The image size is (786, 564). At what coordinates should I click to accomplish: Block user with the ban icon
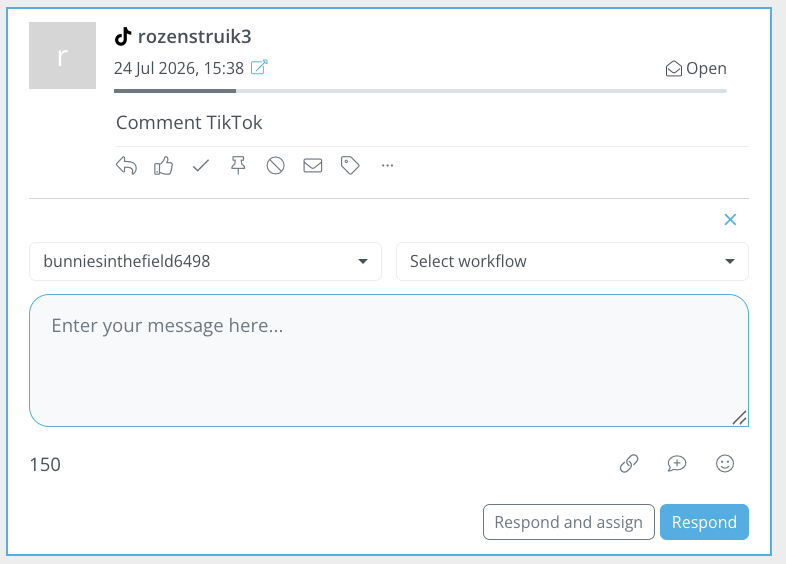tap(275, 165)
